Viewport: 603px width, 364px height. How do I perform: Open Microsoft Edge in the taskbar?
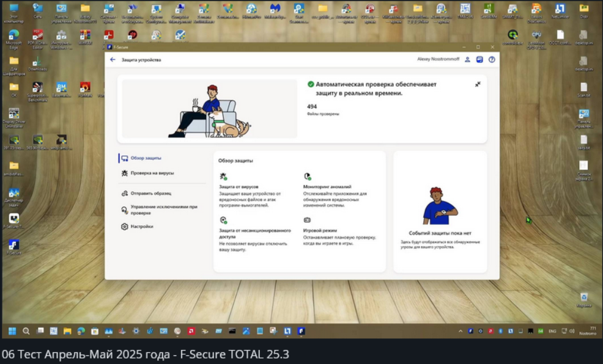pos(81,331)
